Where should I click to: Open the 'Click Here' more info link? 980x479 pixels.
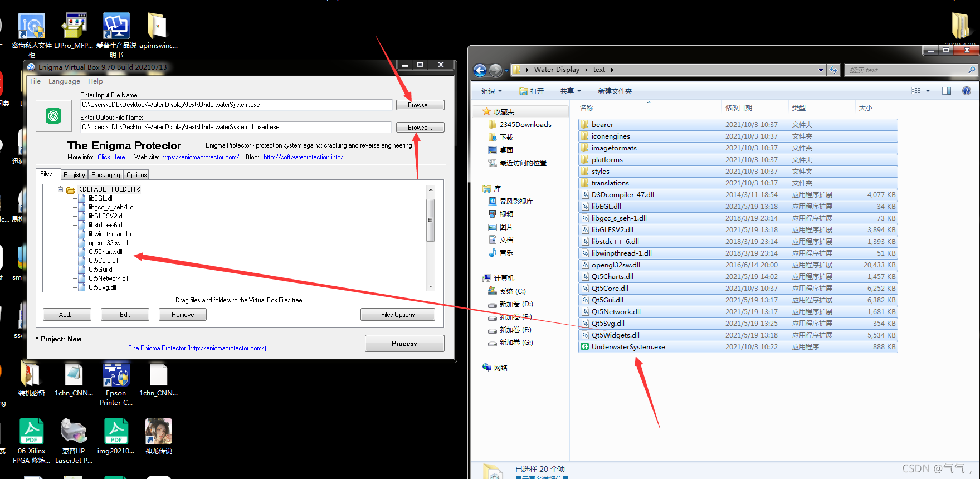point(111,157)
